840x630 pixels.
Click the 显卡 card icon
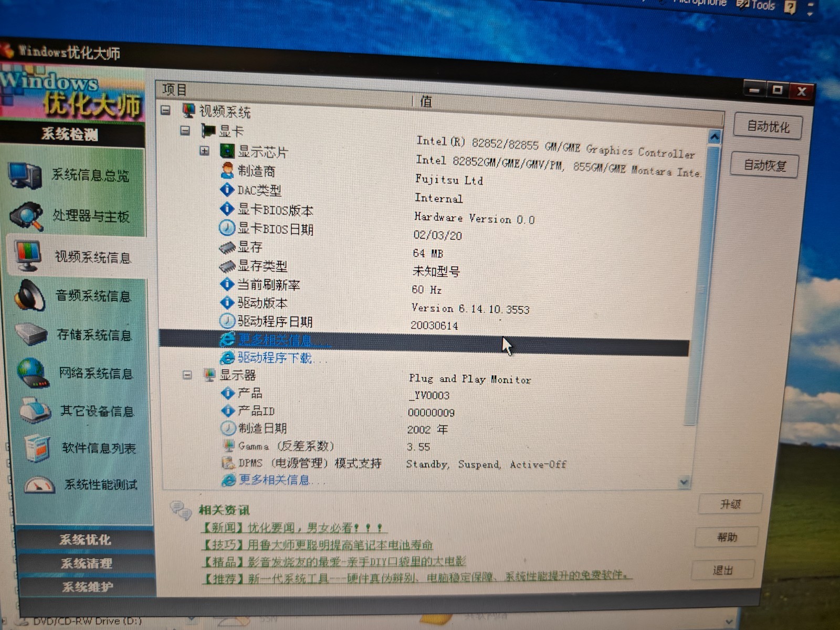click(208, 130)
